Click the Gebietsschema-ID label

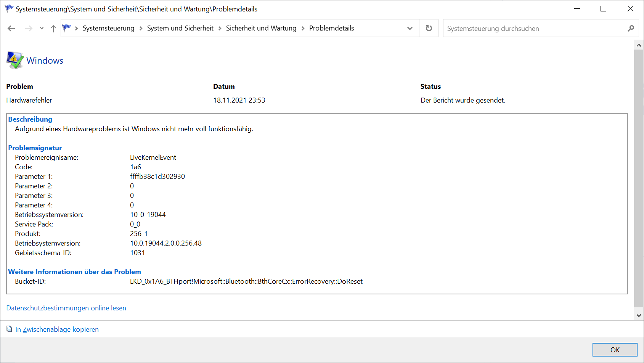pyautogui.click(x=43, y=253)
